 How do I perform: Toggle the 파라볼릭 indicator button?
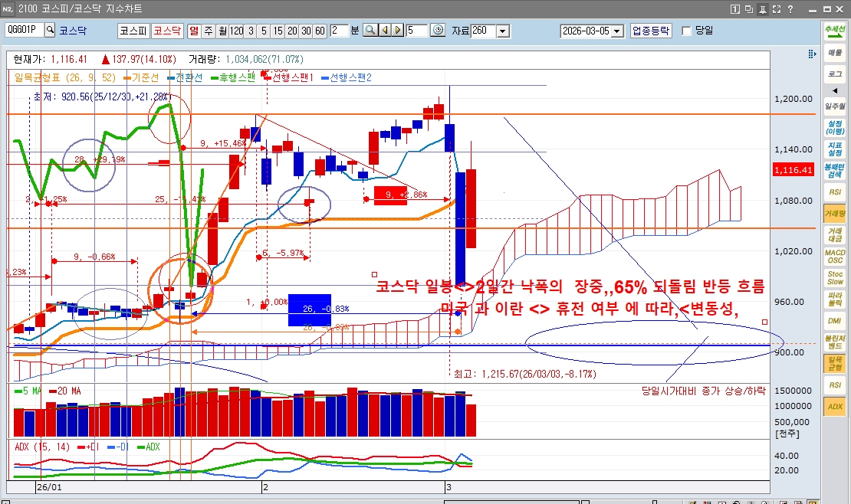(x=835, y=299)
